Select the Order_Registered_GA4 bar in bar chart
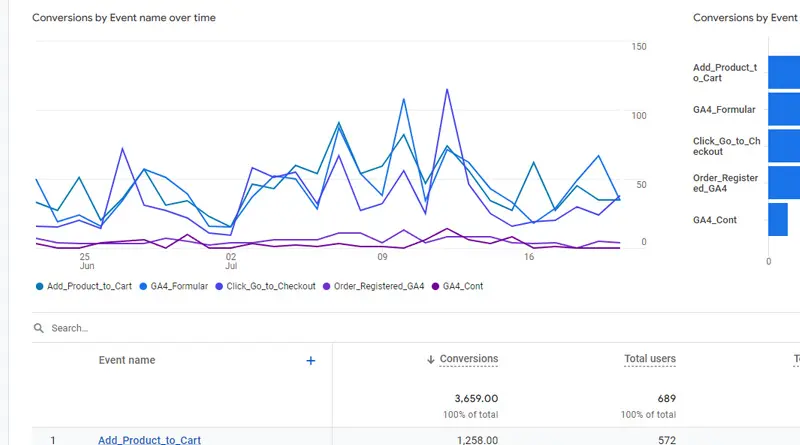Image resolution: width=800 pixels, height=445 pixels. coord(784,183)
